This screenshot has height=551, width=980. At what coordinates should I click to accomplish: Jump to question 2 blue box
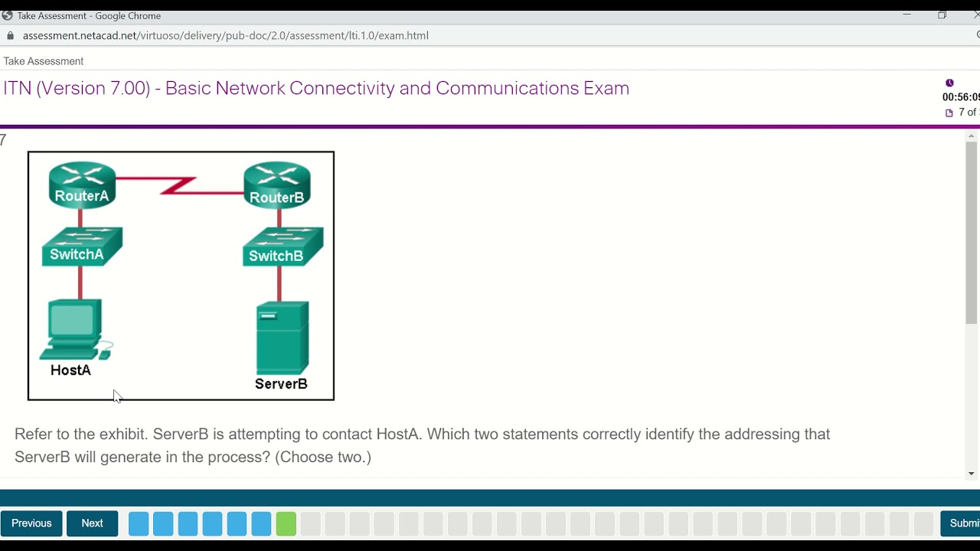tap(163, 523)
